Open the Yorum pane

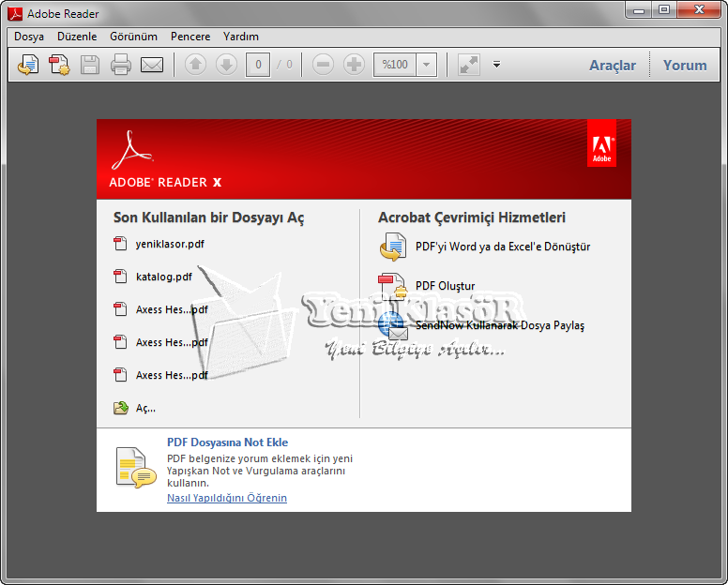pos(685,66)
